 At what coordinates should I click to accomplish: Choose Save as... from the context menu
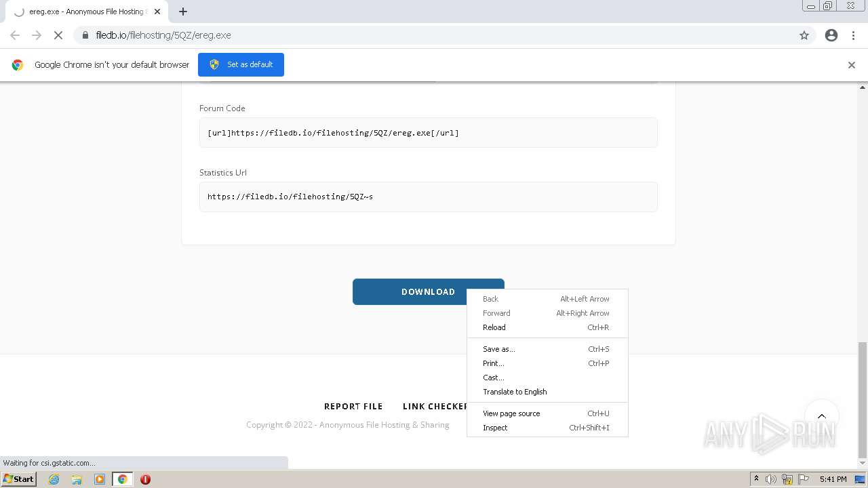pos(547,349)
